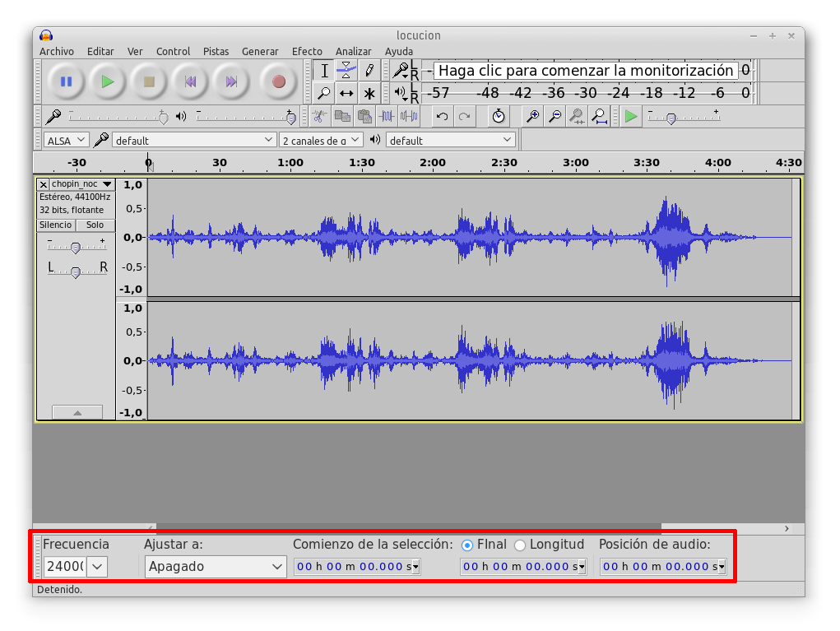The height and width of the screenshot is (631, 840).
Task: Trim audio outside the selection
Action: tap(386, 116)
